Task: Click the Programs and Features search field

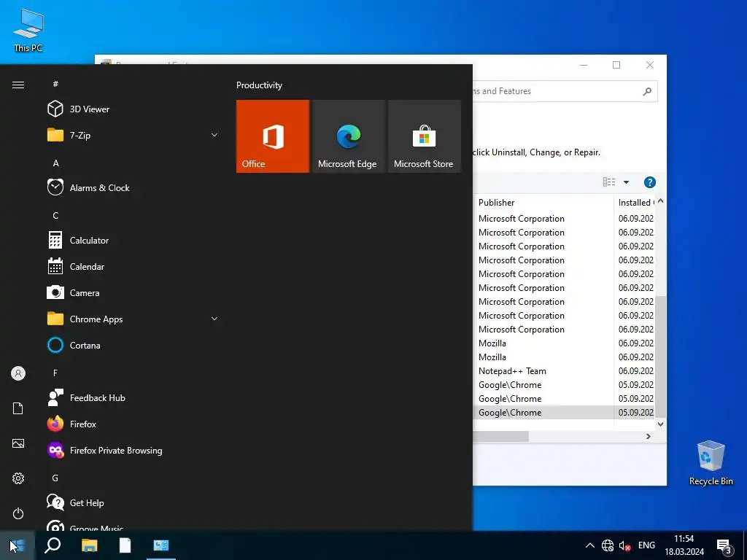Action: [556, 91]
